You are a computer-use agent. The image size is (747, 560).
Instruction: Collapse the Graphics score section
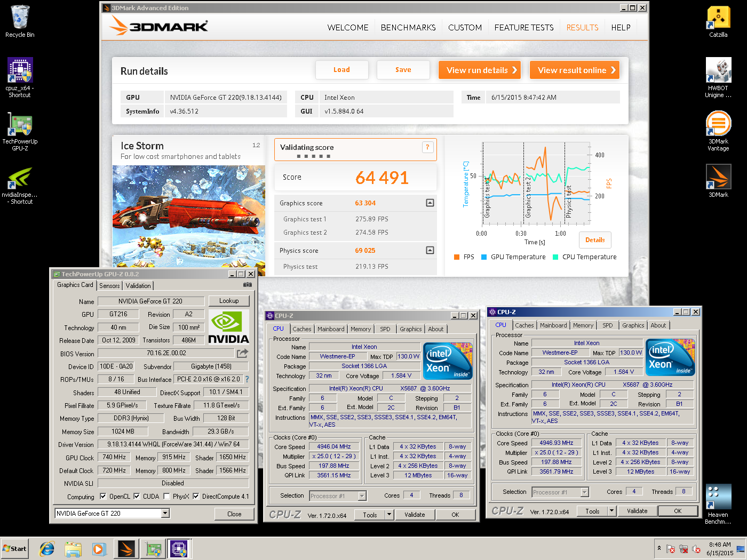(430, 203)
